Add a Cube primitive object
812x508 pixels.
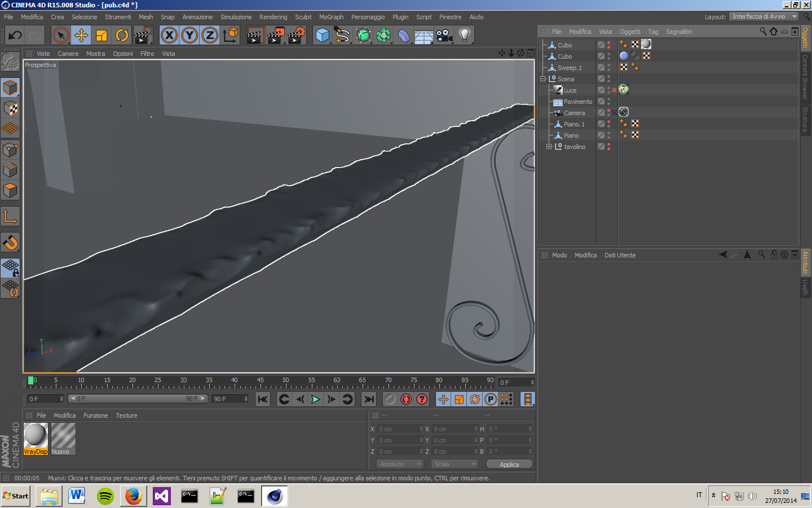323,36
